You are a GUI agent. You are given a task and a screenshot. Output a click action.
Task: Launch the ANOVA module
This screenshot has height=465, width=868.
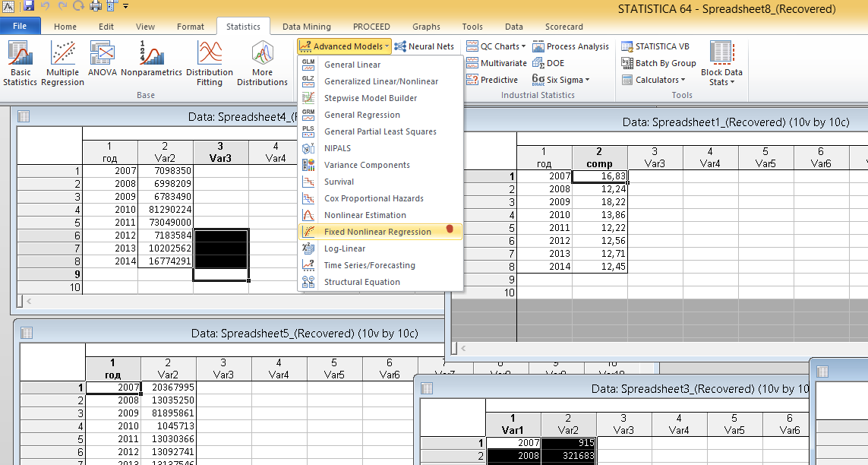point(103,58)
